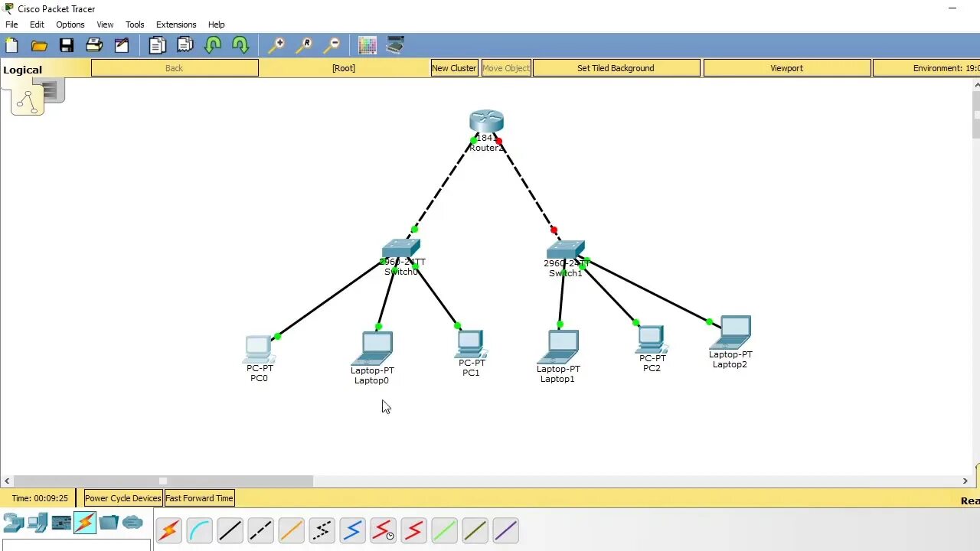Open the Activity Wizard icon
Image resolution: width=980 pixels, height=551 pixels.
click(x=122, y=45)
